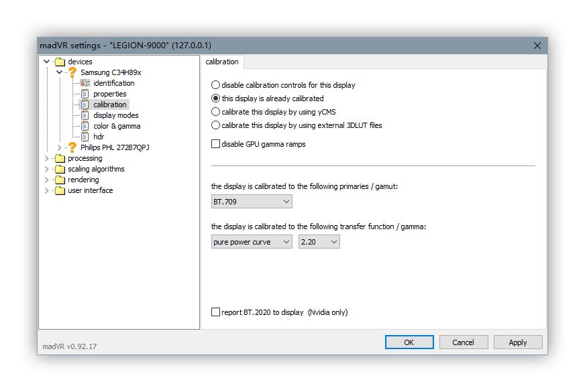Image resolution: width=585 pixels, height=392 pixels.
Task: Click the devices folder icon
Action: [60, 62]
